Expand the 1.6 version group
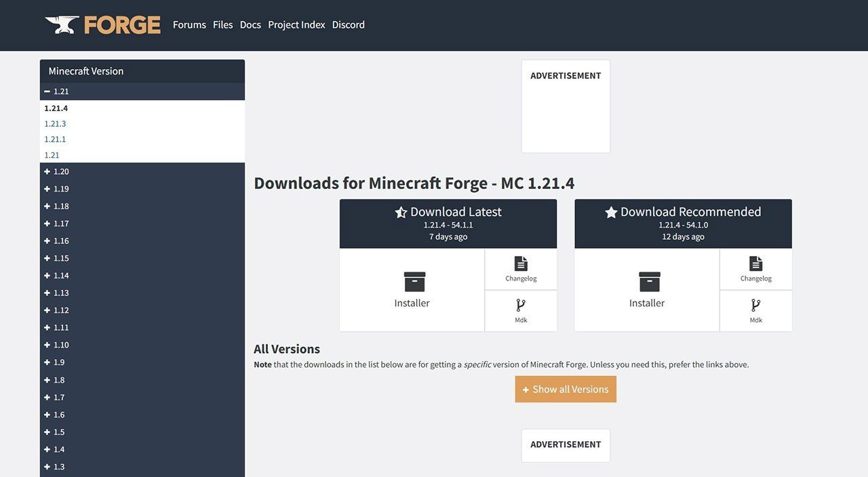This screenshot has width=868, height=477. [x=142, y=415]
